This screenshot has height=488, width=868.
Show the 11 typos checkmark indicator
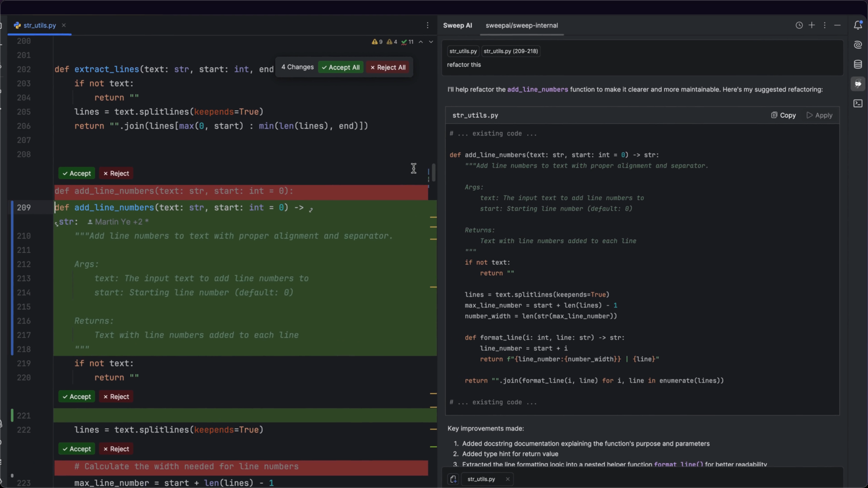coord(408,41)
